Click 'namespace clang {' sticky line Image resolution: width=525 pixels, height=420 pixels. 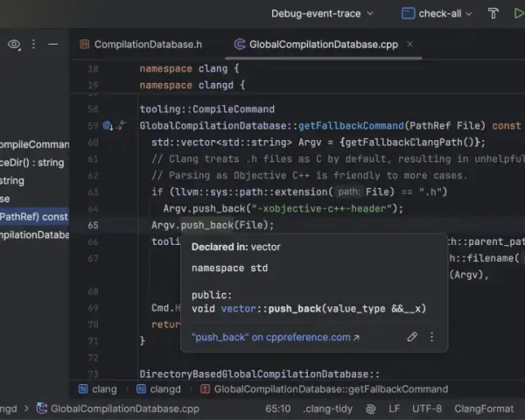pos(189,68)
